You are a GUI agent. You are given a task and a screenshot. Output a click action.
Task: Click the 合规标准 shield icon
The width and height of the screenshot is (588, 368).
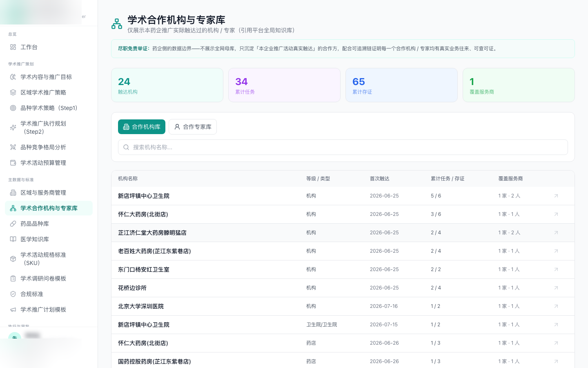[13, 294]
